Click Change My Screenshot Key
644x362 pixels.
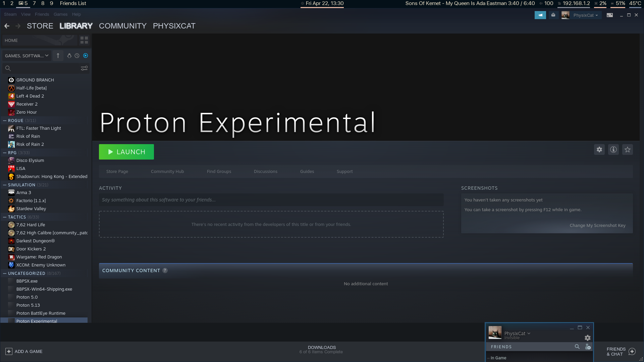598,226
